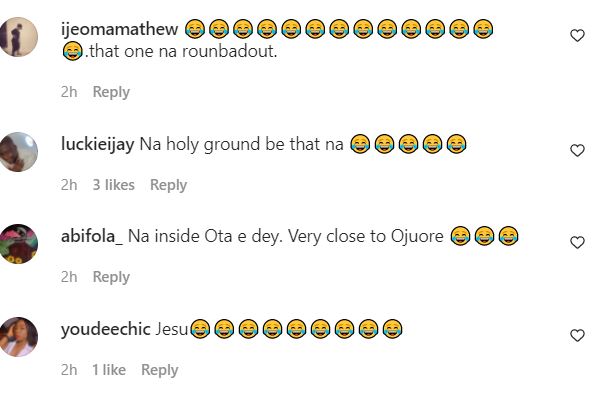Reply to abifola_'s comment
Image resolution: width=601 pixels, height=407 pixels.
111,277
